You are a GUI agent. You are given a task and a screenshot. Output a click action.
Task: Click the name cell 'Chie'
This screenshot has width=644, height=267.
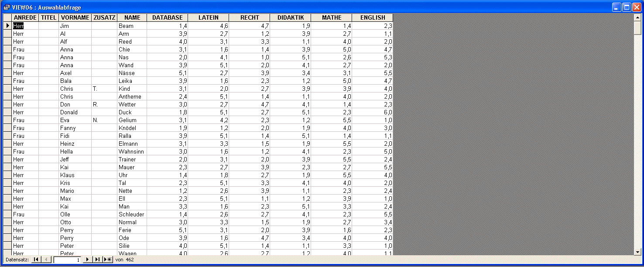[132, 49]
